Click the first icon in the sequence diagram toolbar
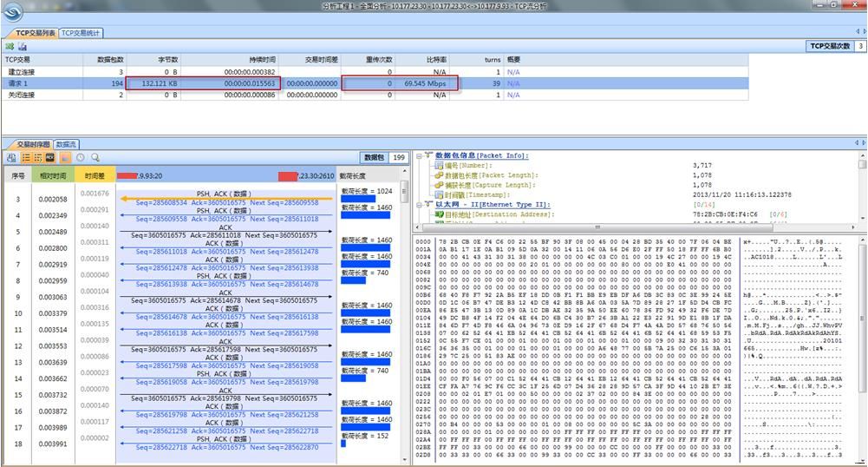 [10, 158]
